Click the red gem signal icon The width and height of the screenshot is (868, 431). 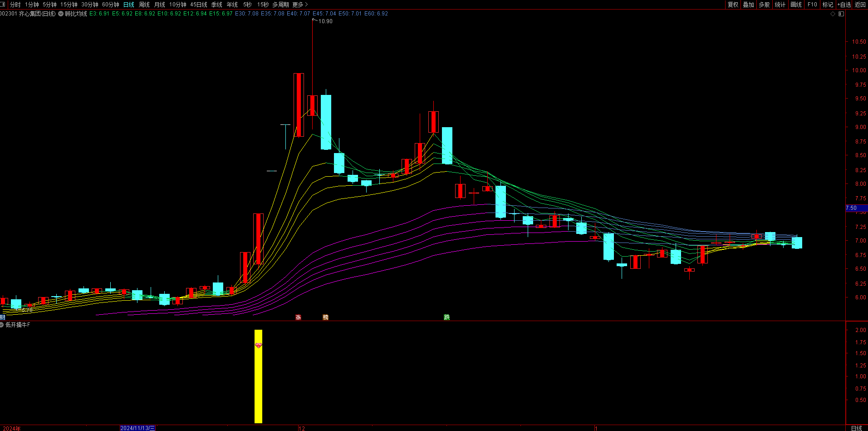click(x=258, y=346)
